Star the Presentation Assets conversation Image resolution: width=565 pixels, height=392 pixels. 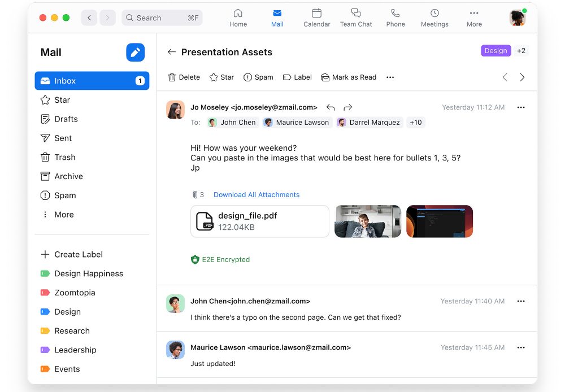221,77
